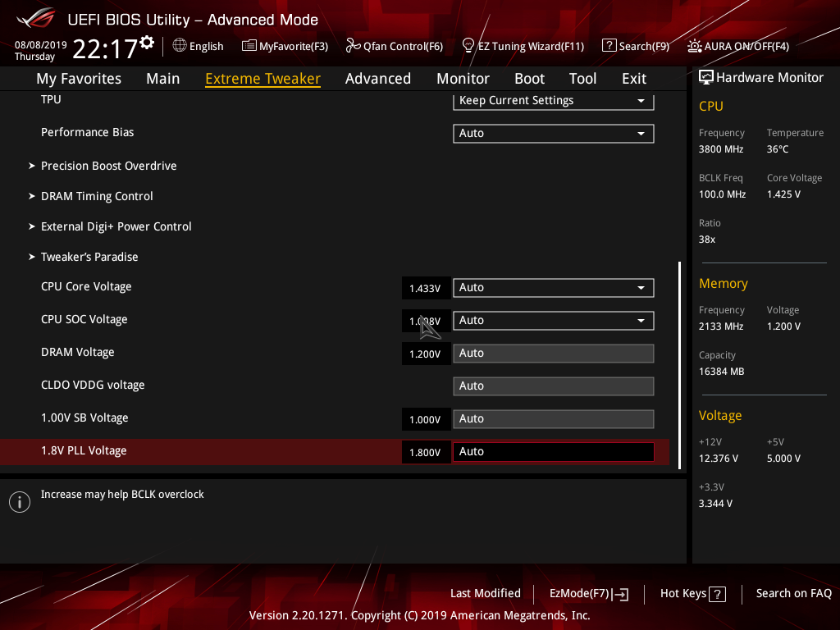The width and height of the screenshot is (840, 630).
Task: Open the CPU Core Voltage dropdown
Action: 553,288
